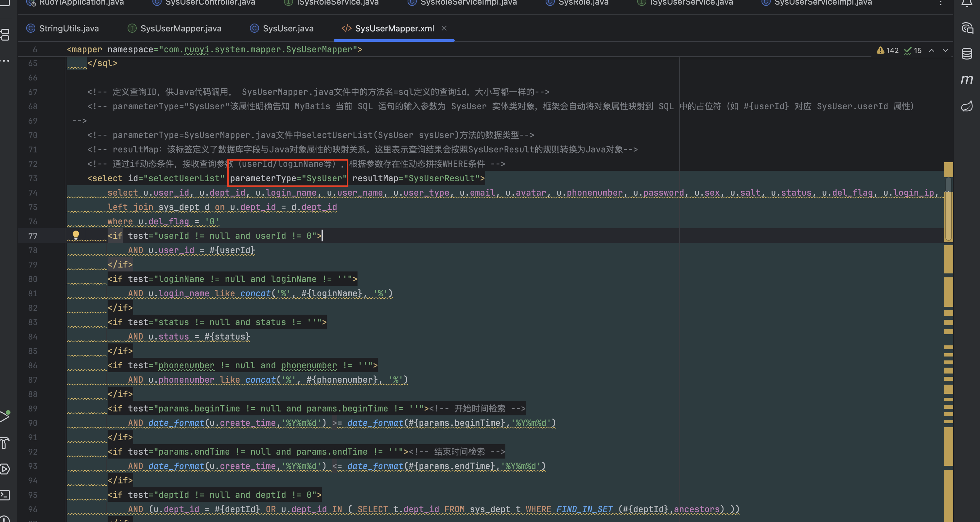Open the Services tool window icon
The height and width of the screenshot is (522, 980).
(5, 469)
